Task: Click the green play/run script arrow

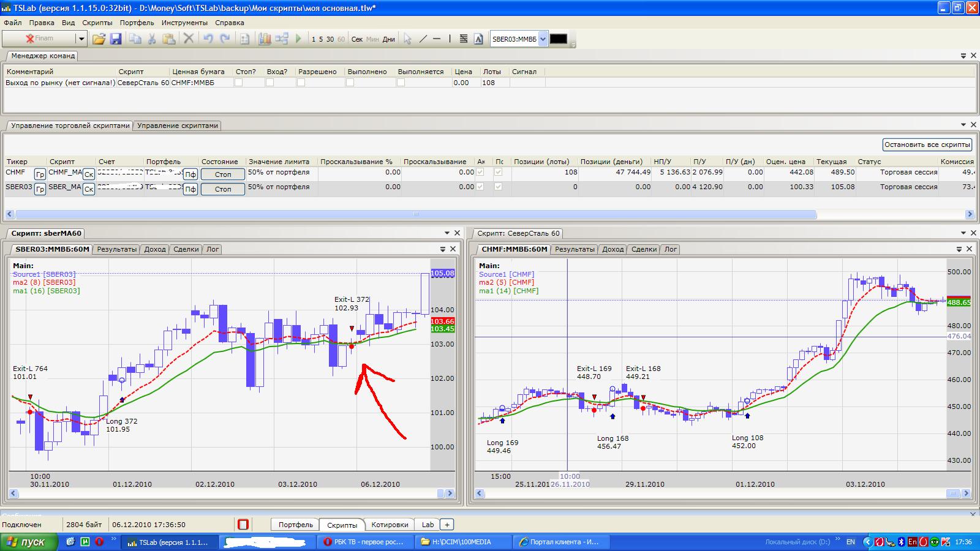Action: pyautogui.click(x=298, y=39)
